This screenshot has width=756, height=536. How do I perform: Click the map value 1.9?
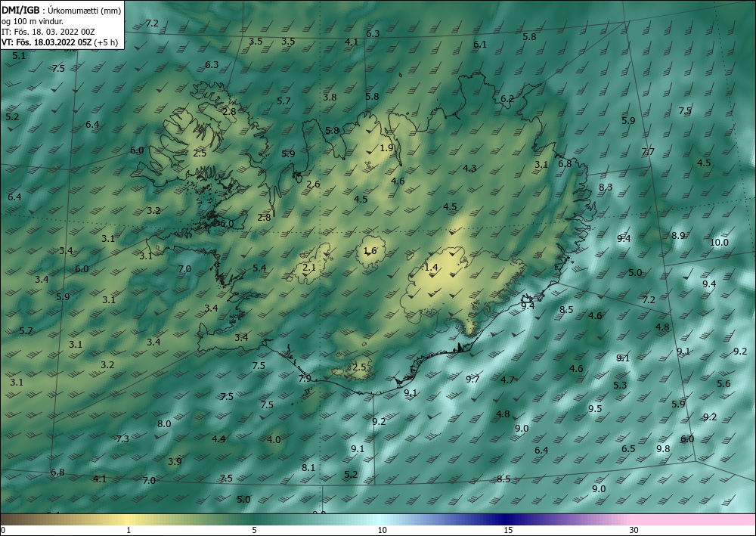click(386, 148)
